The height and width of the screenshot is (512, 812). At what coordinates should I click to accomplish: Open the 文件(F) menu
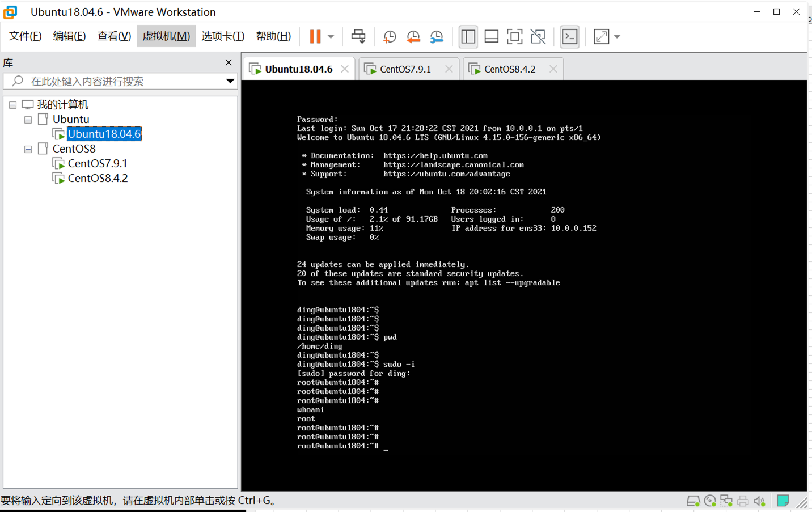(x=26, y=36)
